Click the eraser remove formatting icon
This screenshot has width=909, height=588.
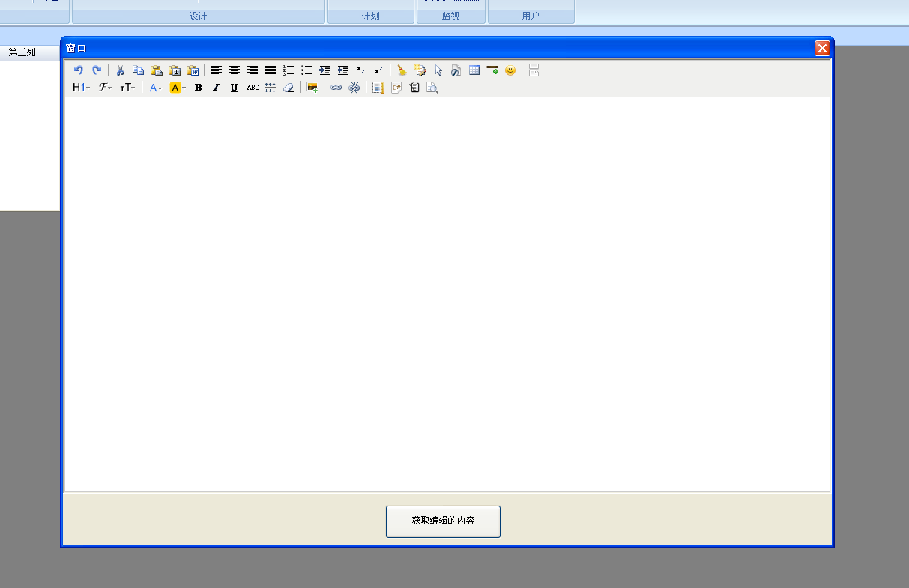[x=289, y=88]
